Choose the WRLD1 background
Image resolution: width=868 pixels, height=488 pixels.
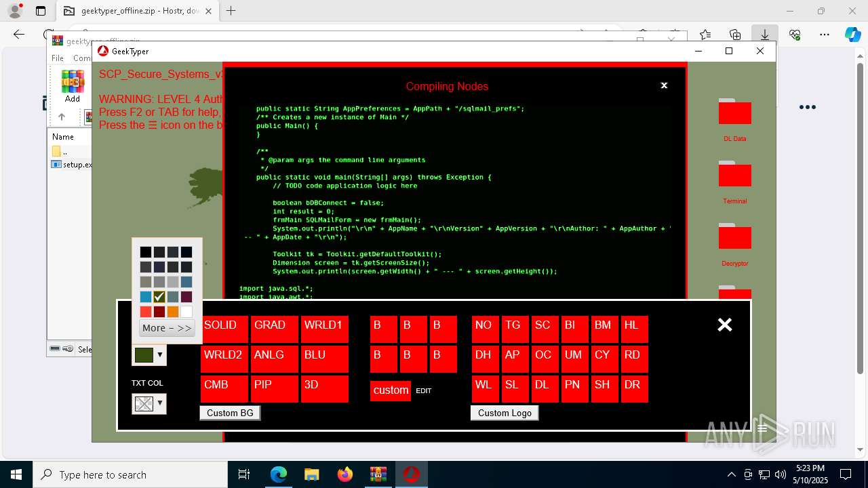325,329
